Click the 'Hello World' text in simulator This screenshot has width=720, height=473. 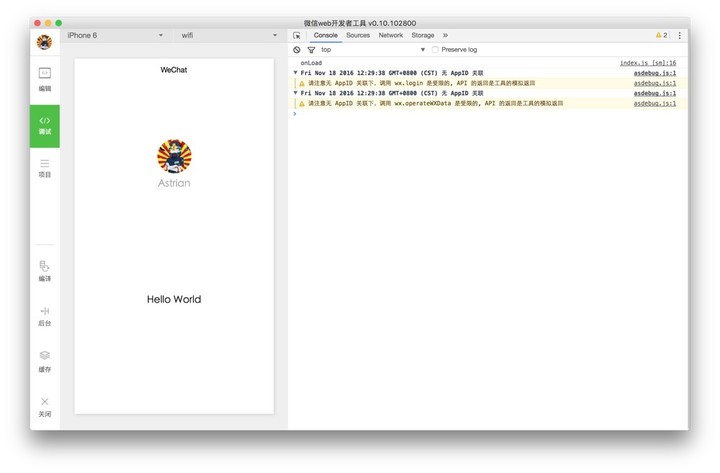coord(174,299)
